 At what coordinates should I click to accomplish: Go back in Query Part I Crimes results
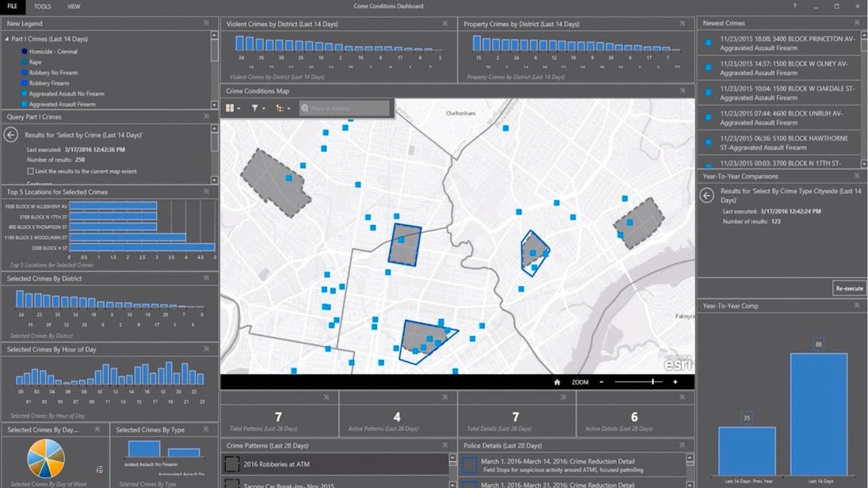coord(10,135)
